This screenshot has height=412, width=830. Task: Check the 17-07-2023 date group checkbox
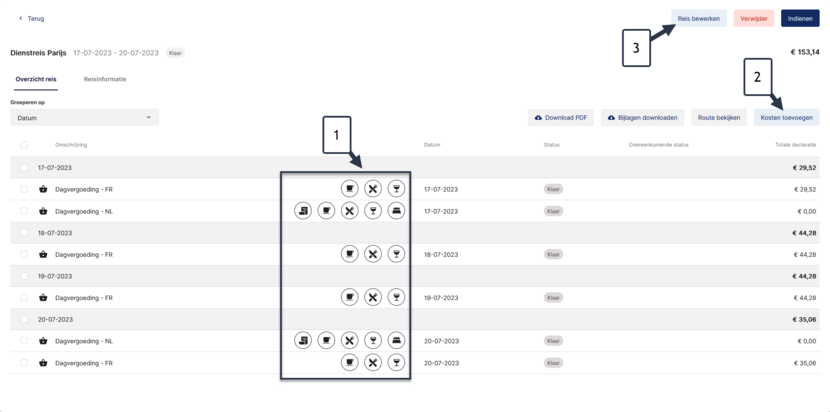click(24, 167)
